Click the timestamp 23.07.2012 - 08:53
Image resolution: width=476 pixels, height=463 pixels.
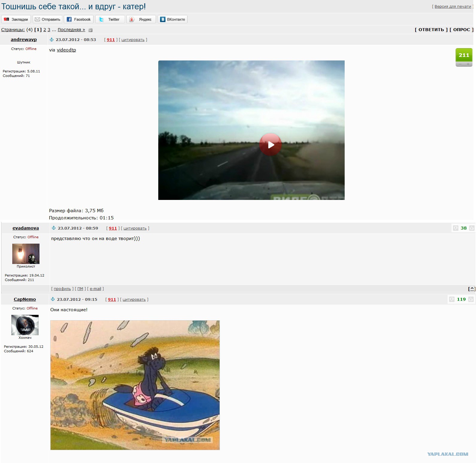pyautogui.click(x=76, y=40)
